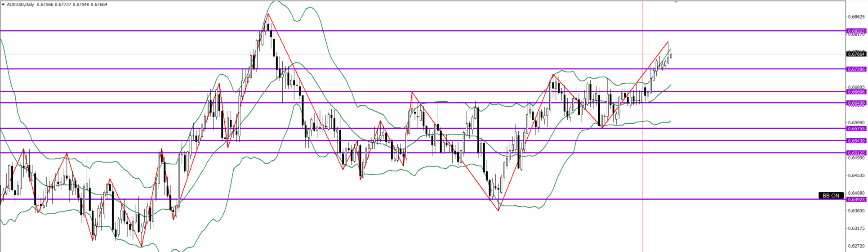Click the black current price label 0.67664
868x252 pixels.
(x=856, y=54)
